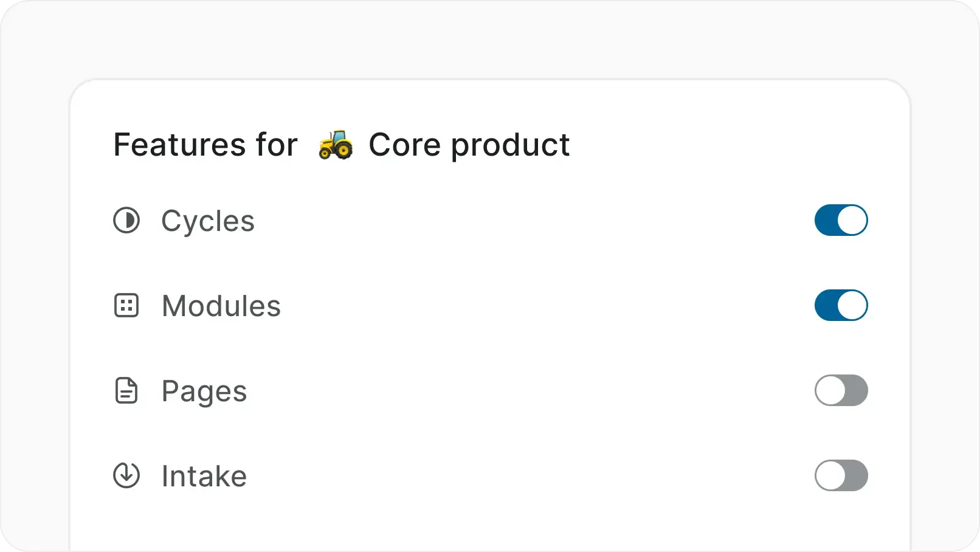Click the contrast icon beside Cycles
Viewport: 980px width, 552px height.
coord(126,221)
